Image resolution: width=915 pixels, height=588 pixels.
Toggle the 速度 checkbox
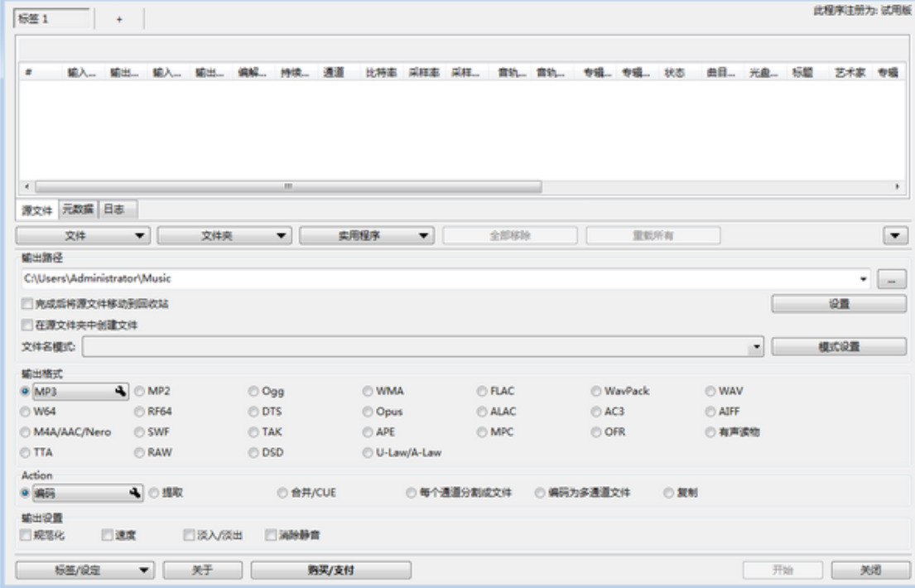pos(108,535)
